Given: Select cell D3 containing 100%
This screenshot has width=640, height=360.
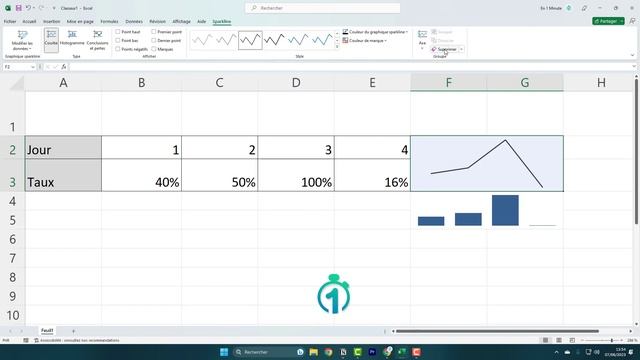Looking at the screenshot, I should 296,175.
